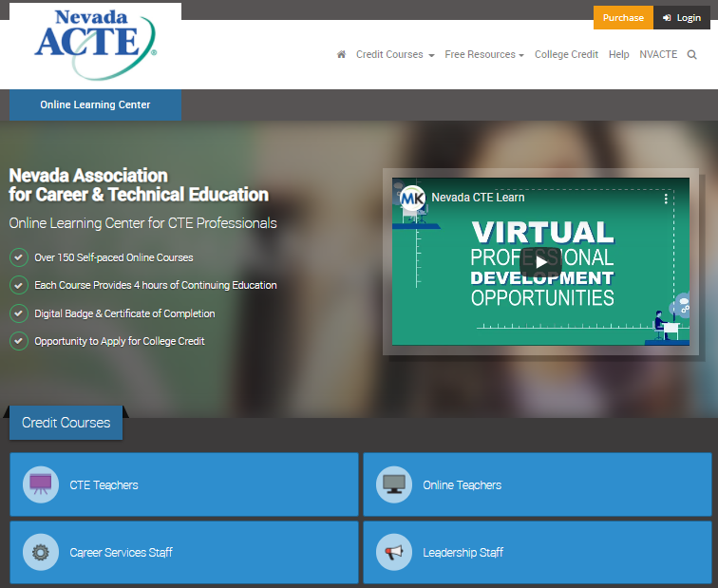Click the Leadership Staff megaphone icon

coord(394,552)
